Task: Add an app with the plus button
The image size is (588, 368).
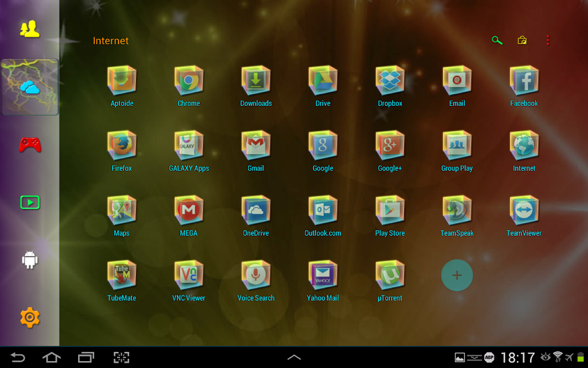Action: point(457,275)
